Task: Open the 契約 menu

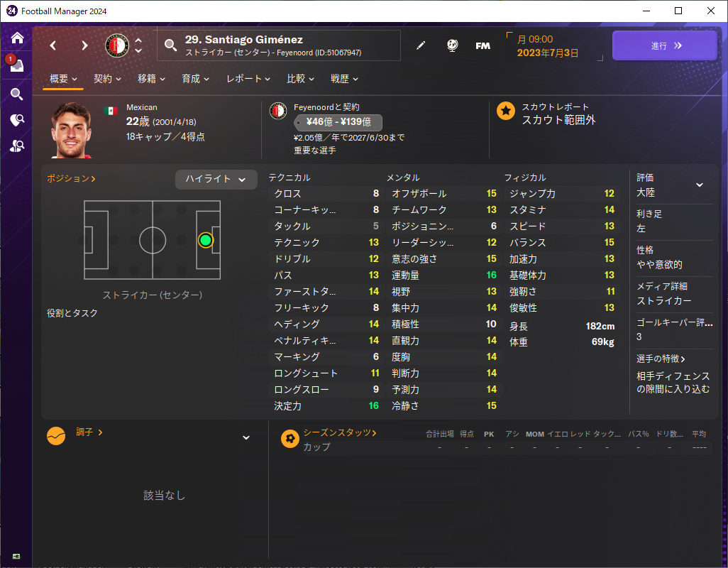Action: [x=107, y=79]
